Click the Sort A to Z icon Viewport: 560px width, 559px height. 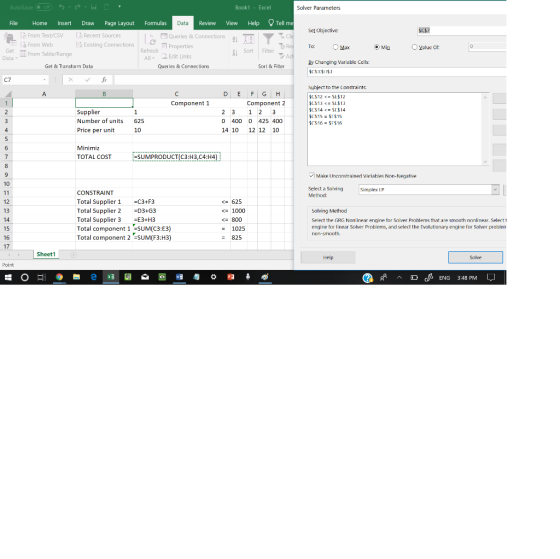click(x=235, y=39)
